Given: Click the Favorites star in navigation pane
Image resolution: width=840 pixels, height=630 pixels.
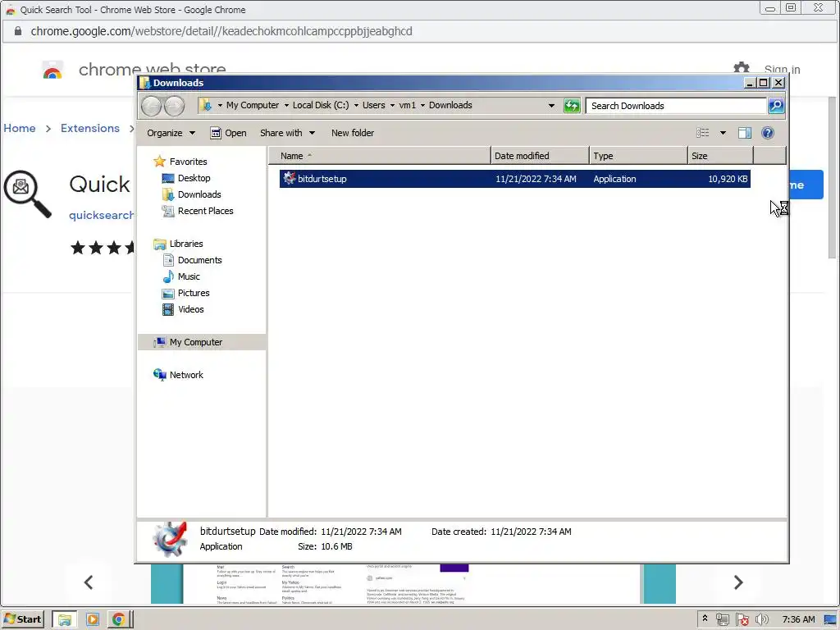Looking at the screenshot, I should pos(159,162).
